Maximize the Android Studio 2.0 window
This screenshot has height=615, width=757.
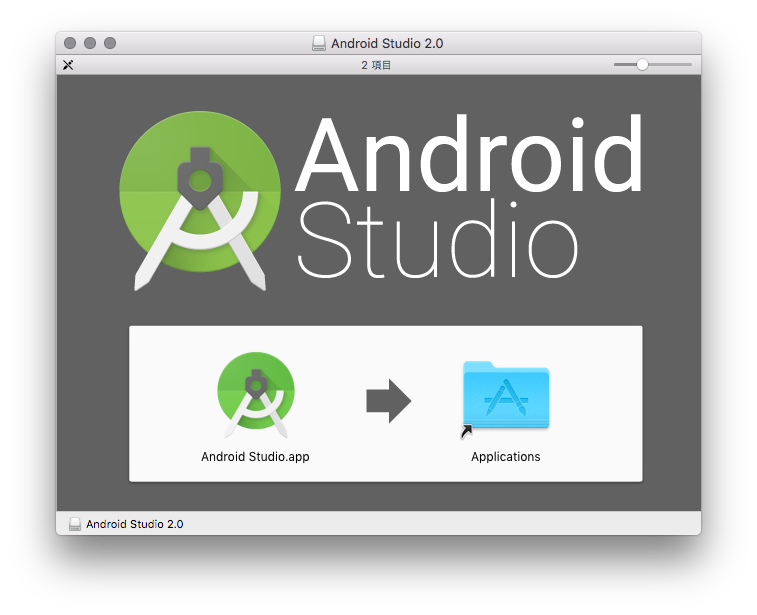pyautogui.click(x=110, y=43)
